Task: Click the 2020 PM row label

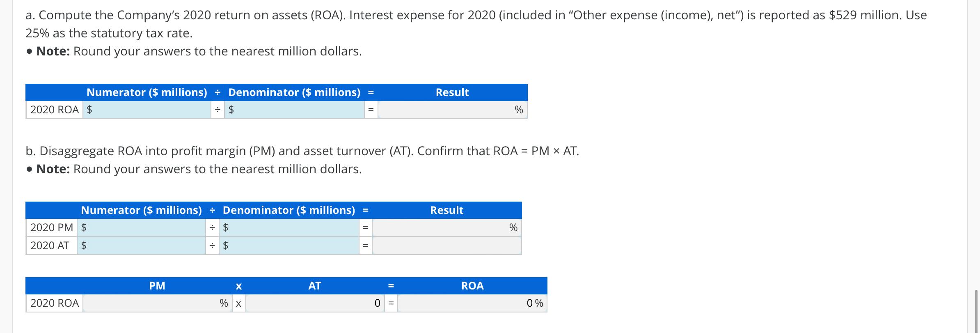Action: (52, 227)
